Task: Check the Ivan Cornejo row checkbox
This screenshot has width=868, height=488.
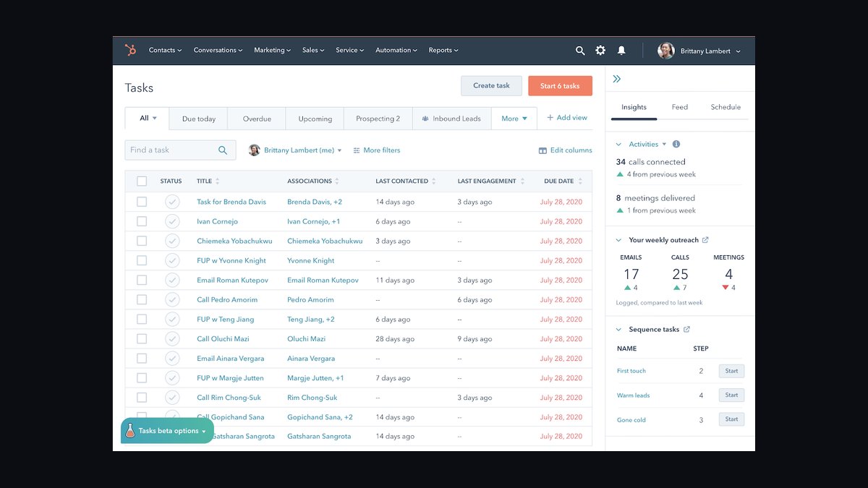Action: (142, 221)
